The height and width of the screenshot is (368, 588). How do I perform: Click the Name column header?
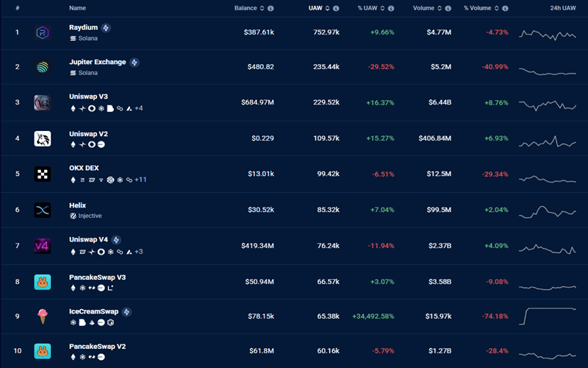pos(78,8)
